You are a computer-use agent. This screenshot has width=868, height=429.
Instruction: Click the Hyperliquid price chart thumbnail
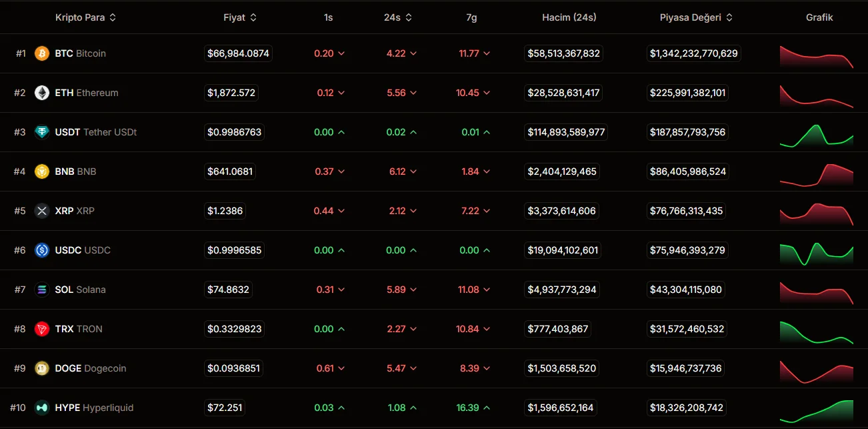click(x=817, y=411)
